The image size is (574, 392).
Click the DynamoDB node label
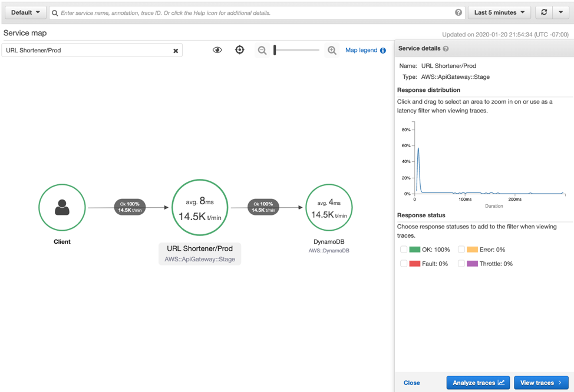[329, 242]
